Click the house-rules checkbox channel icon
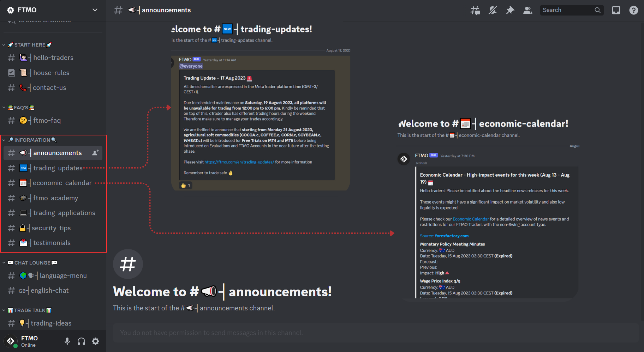 pos(11,73)
